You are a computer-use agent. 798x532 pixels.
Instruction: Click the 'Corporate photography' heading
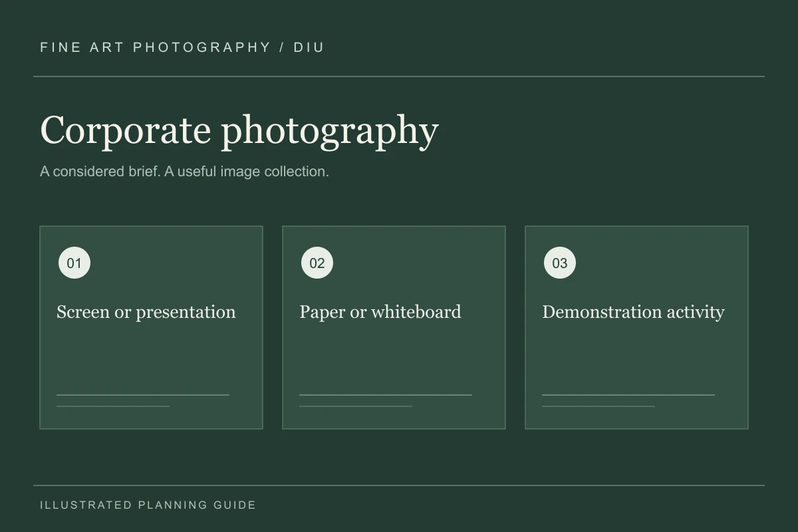pyautogui.click(x=239, y=130)
